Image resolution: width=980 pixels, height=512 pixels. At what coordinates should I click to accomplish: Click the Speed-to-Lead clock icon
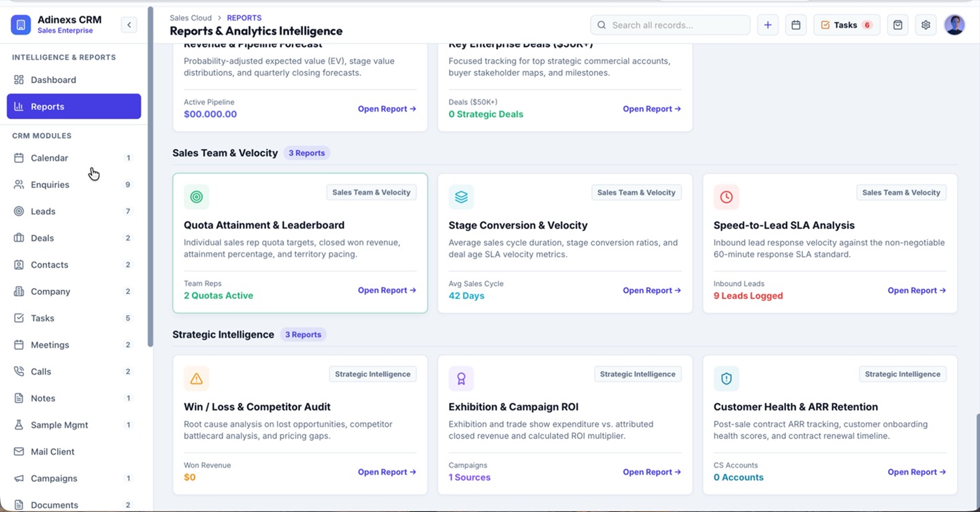click(726, 197)
